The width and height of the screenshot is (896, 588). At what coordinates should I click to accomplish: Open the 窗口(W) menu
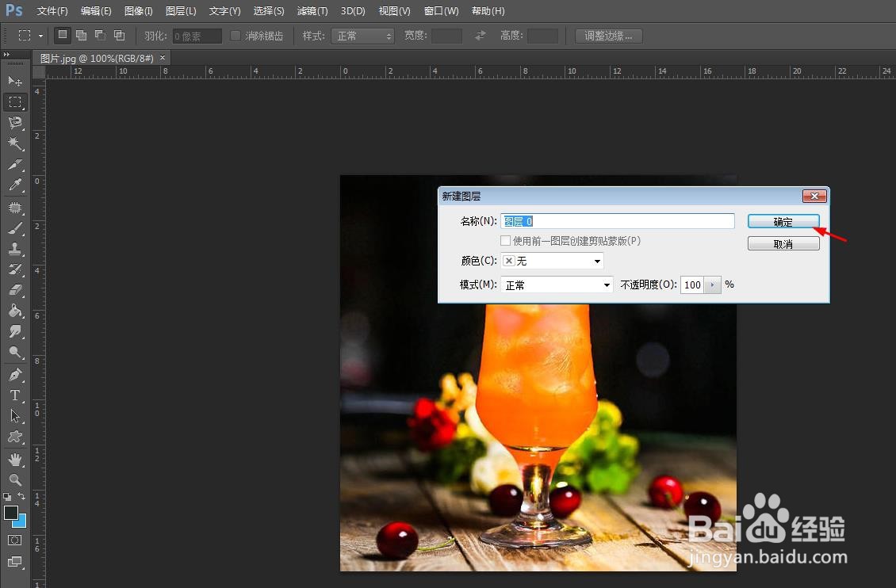coord(441,11)
